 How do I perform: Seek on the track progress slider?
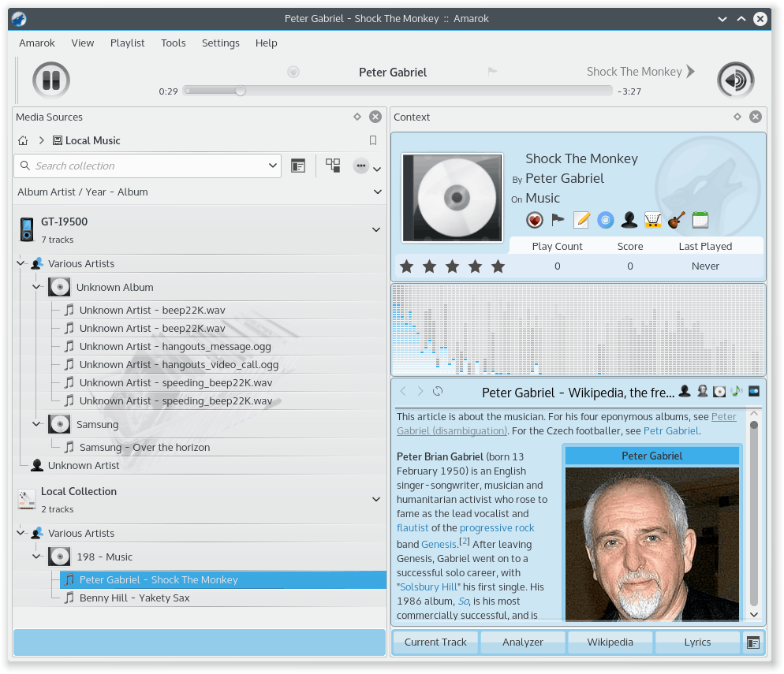[x=398, y=91]
